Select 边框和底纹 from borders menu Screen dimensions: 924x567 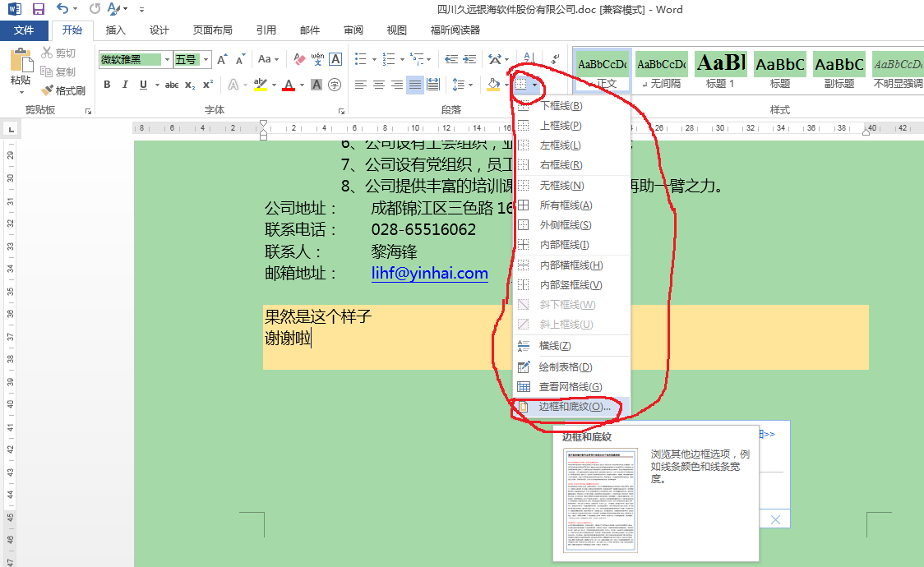574,407
